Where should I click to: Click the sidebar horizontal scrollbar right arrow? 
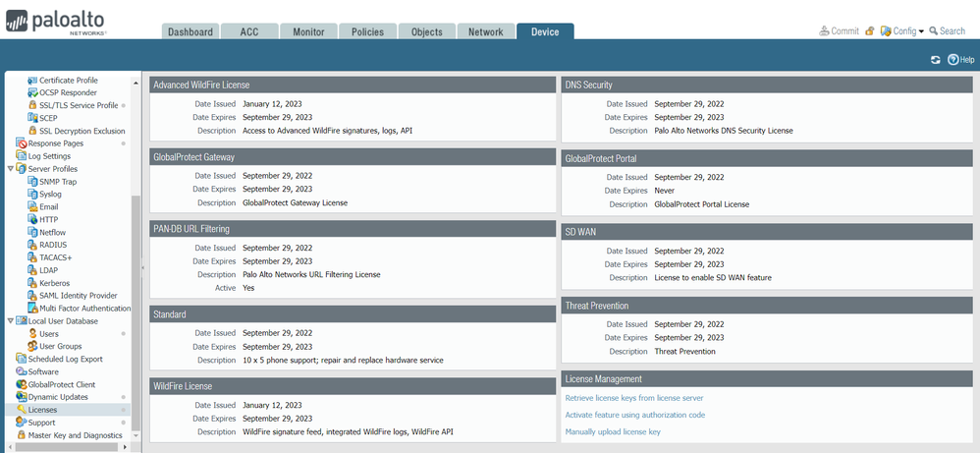point(125,447)
